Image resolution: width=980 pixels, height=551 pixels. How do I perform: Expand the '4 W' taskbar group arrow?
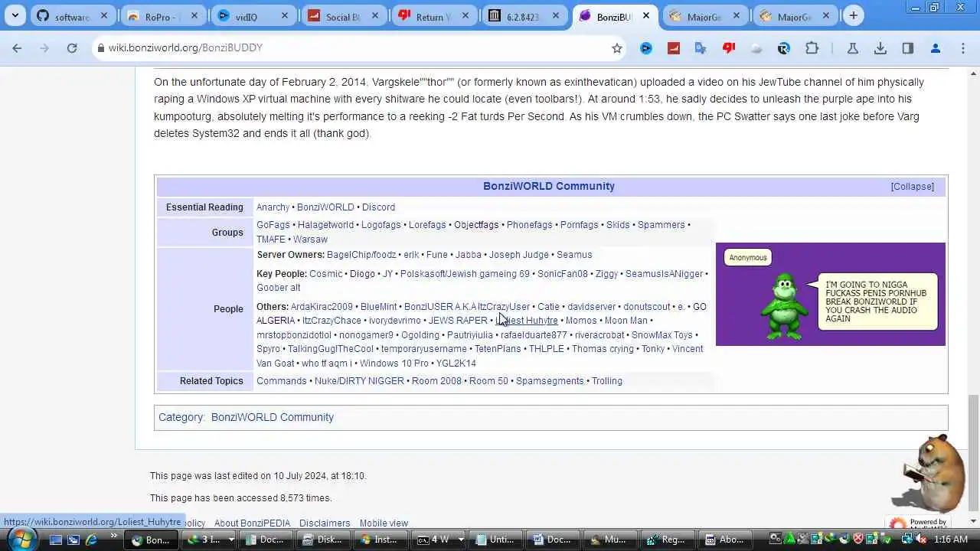pos(460,540)
